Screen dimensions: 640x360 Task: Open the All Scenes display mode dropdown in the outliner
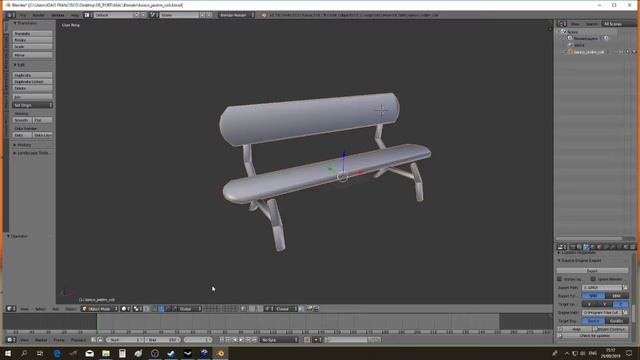tap(618, 24)
